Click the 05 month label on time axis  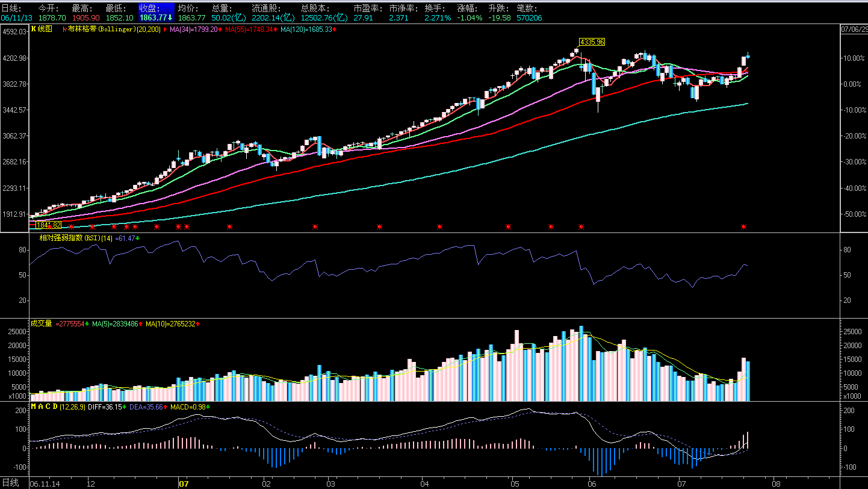[514, 483]
